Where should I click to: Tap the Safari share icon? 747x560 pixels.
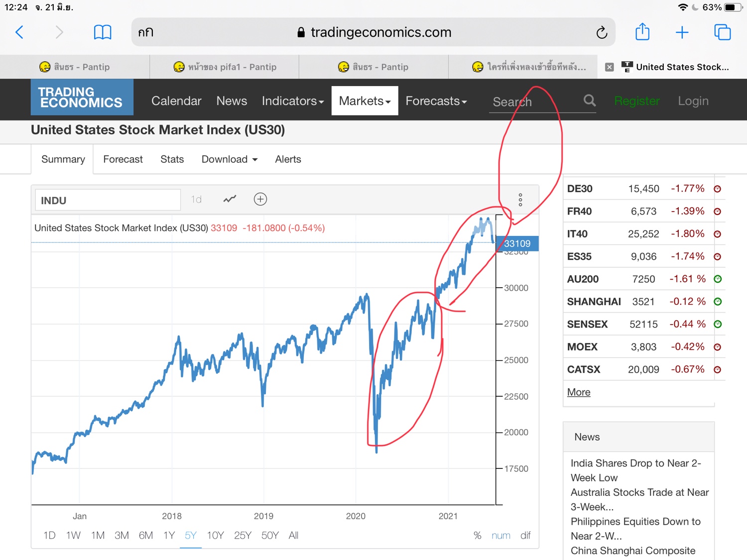coord(642,32)
